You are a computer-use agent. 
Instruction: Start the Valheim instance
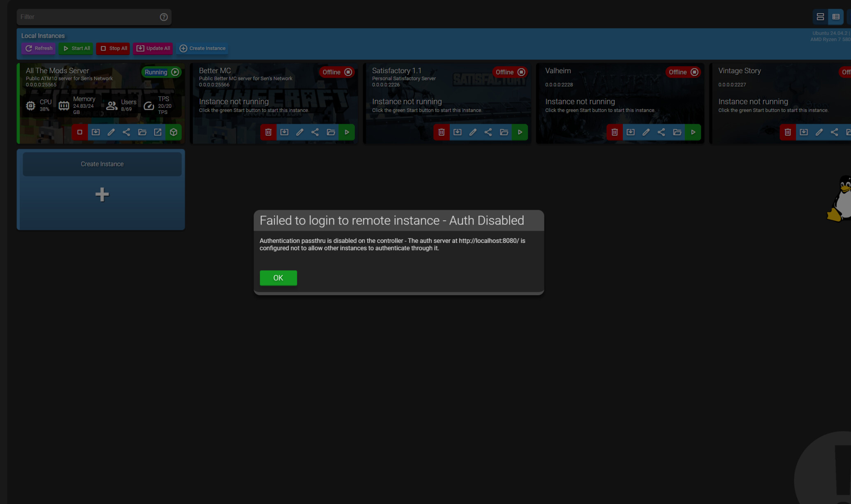coord(693,132)
